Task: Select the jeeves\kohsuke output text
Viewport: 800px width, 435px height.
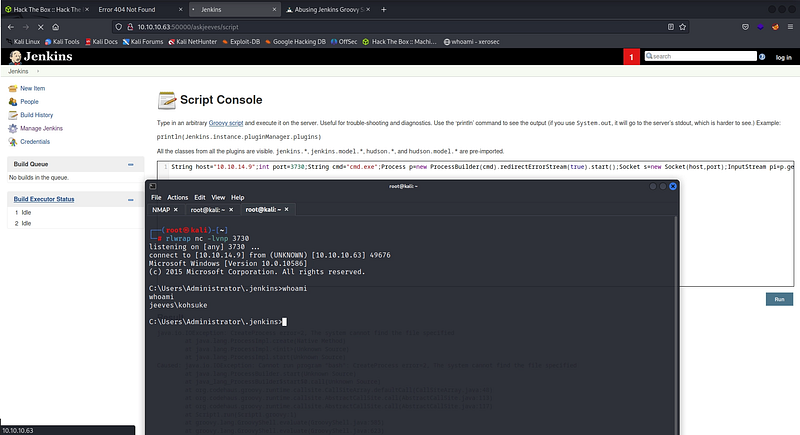Action: tap(178, 305)
